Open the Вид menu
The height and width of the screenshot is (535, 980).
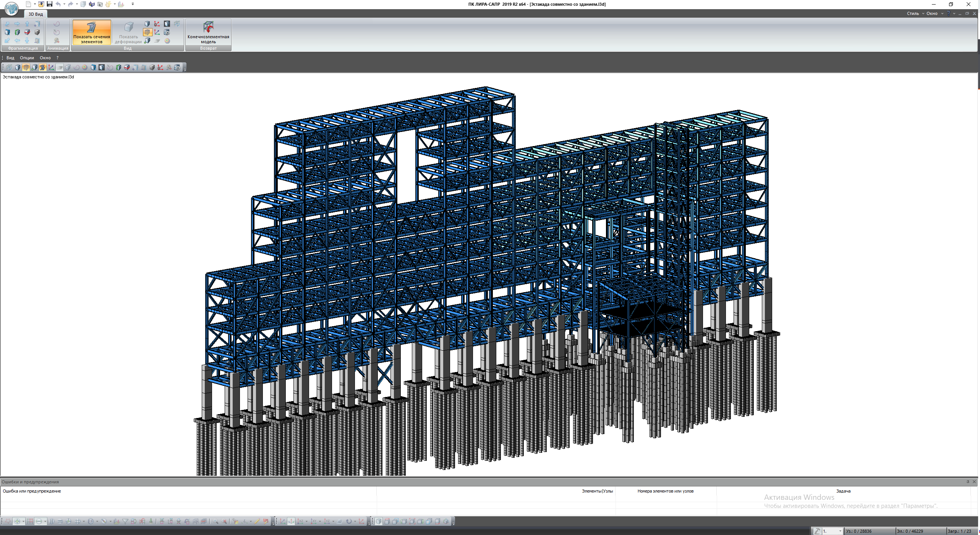[x=10, y=58]
